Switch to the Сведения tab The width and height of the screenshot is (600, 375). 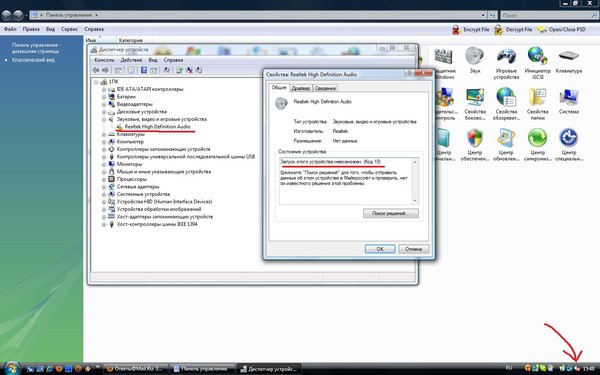click(325, 88)
